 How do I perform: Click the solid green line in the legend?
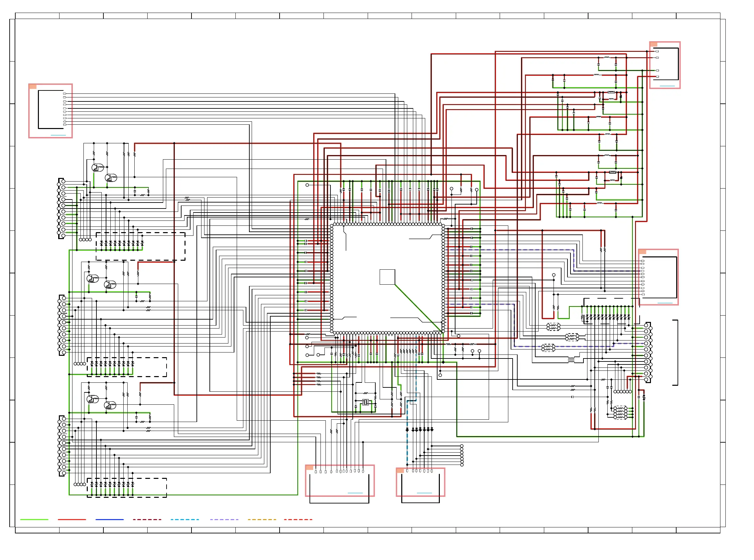(34, 519)
